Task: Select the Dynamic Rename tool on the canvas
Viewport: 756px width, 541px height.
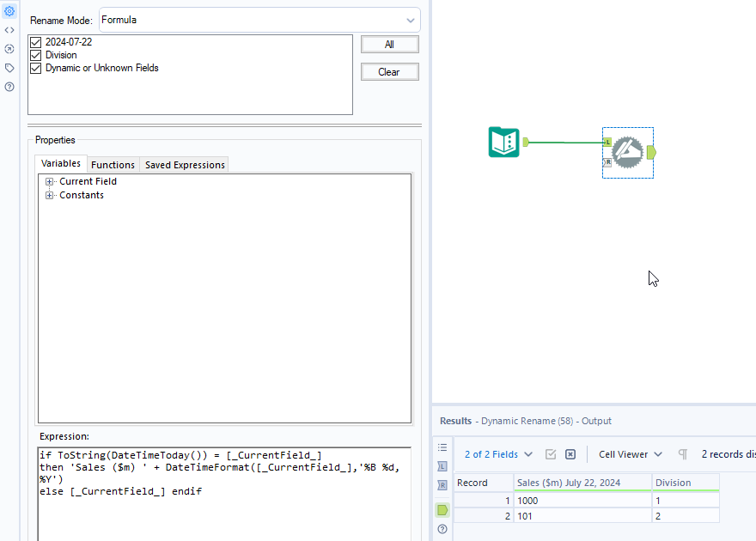Action: tap(627, 153)
